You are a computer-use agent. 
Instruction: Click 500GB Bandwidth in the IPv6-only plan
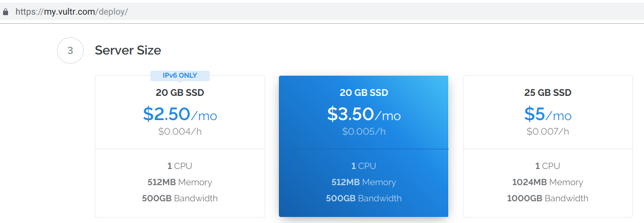point(180,198)
